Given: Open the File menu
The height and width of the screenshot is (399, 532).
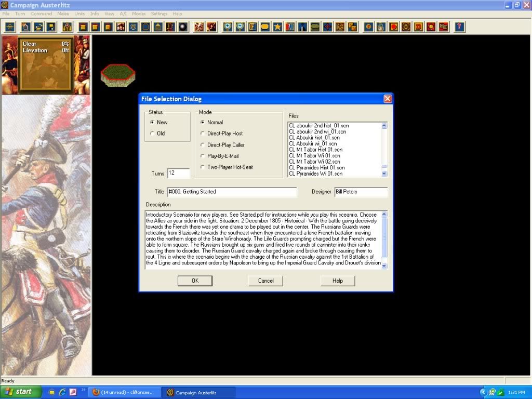Looking at the screenshot, I should click(6, 14).
